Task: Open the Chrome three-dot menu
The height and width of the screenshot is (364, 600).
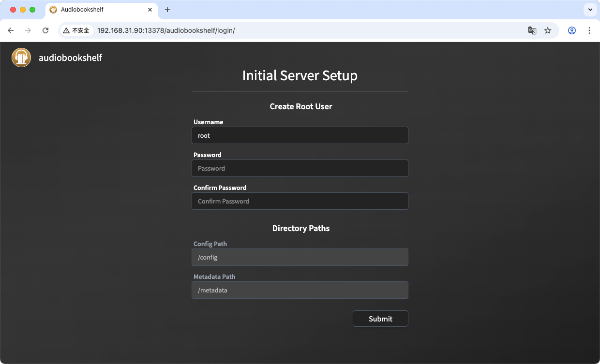Action: click(589, 30)
